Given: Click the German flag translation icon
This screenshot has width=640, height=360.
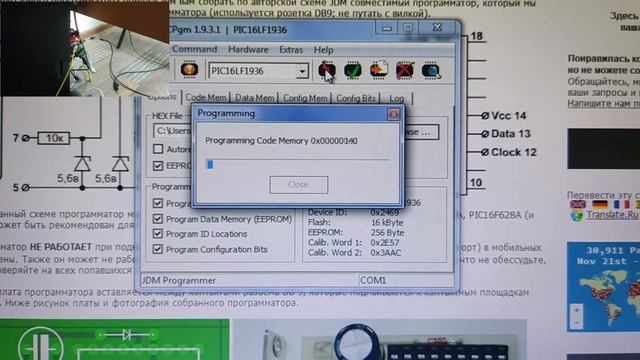Looking at the screenshot, I should pyautogui.click(x=600, y=204).
